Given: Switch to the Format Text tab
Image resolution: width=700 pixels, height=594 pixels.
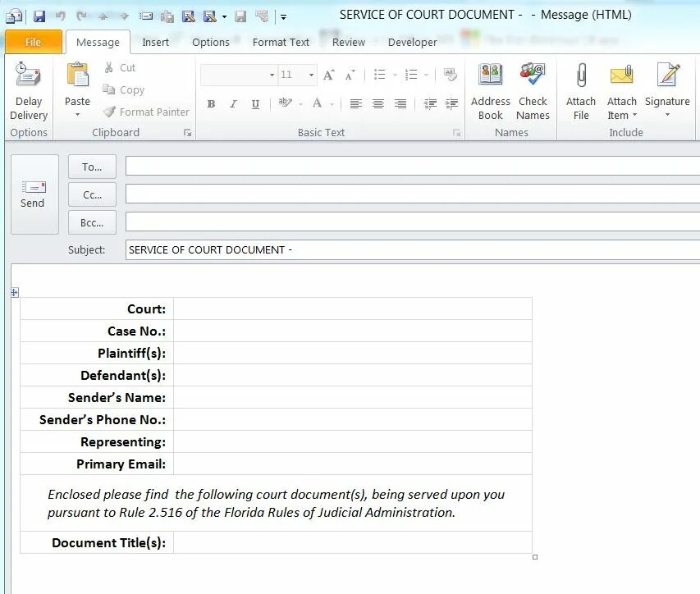Looking at the screenshot, I should pyautogui.click(x=281, y=43).
